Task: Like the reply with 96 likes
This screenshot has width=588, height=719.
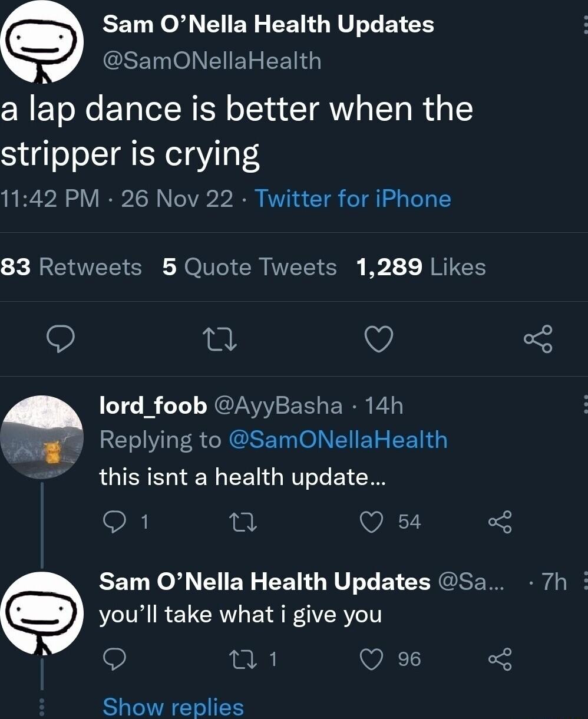Action: pyautogui.click(x=372, y=659)
